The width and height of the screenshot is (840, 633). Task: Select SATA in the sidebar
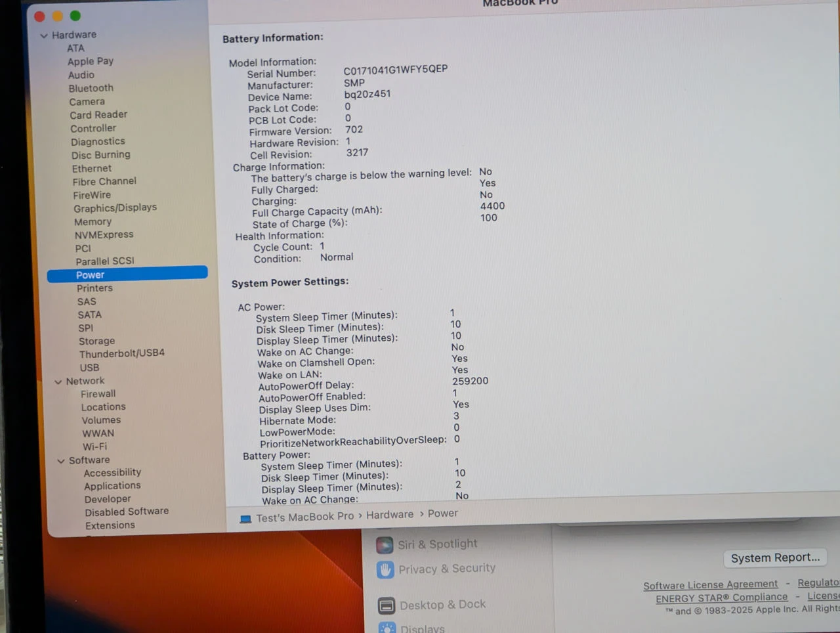tap(89, 315)
